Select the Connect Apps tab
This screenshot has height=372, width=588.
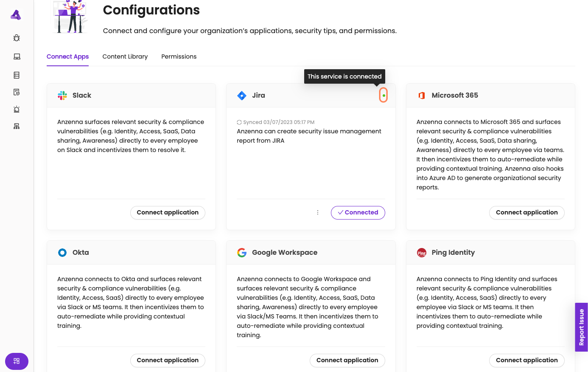pyautogui.click(x=68, y=56)
